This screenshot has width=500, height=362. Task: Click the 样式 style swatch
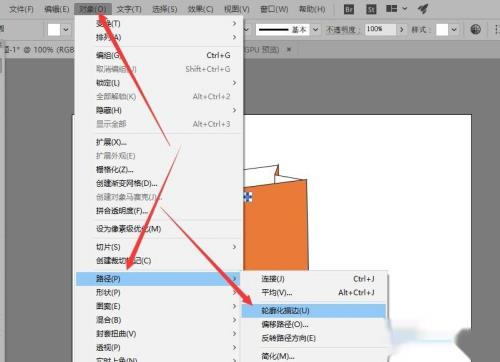tap(442, 30)
